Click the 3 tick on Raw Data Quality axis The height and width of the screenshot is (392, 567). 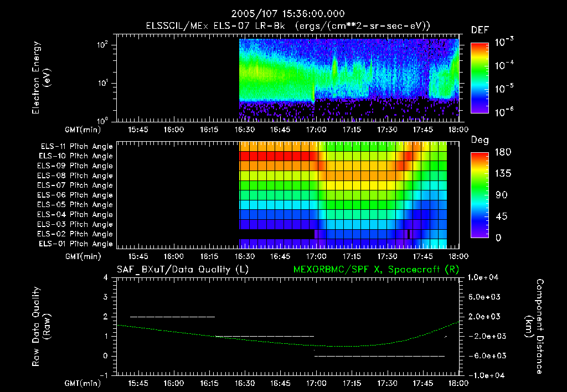(x=106, y=297)
